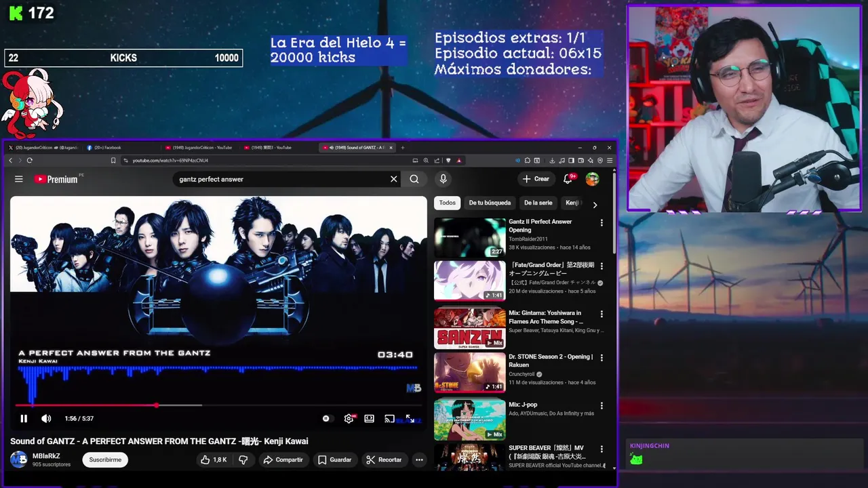Go back with browser back arrow

point(10,161)
